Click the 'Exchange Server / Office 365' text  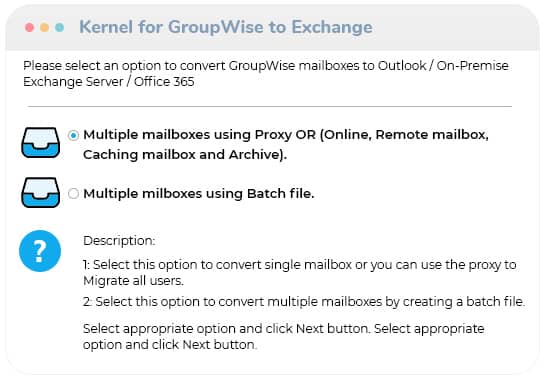[109, 82]
